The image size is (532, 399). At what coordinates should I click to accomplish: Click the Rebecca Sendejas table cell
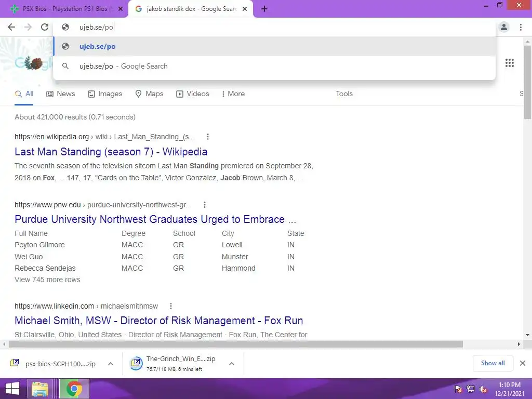45,268
